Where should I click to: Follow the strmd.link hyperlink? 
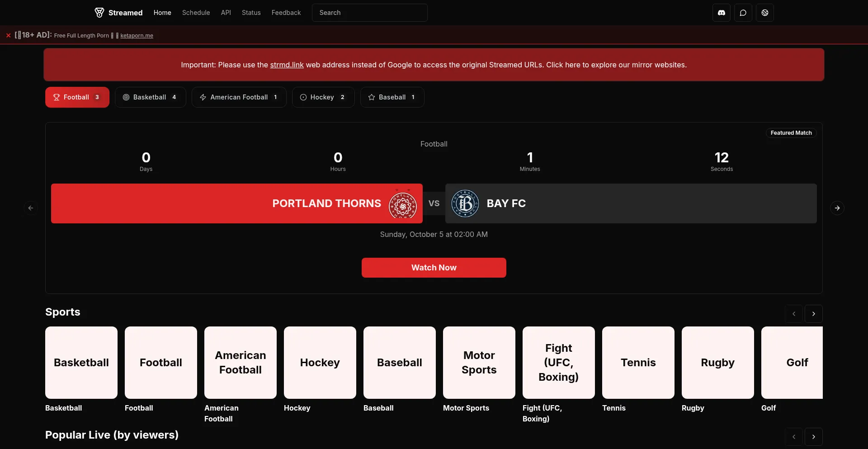(287, 65)
